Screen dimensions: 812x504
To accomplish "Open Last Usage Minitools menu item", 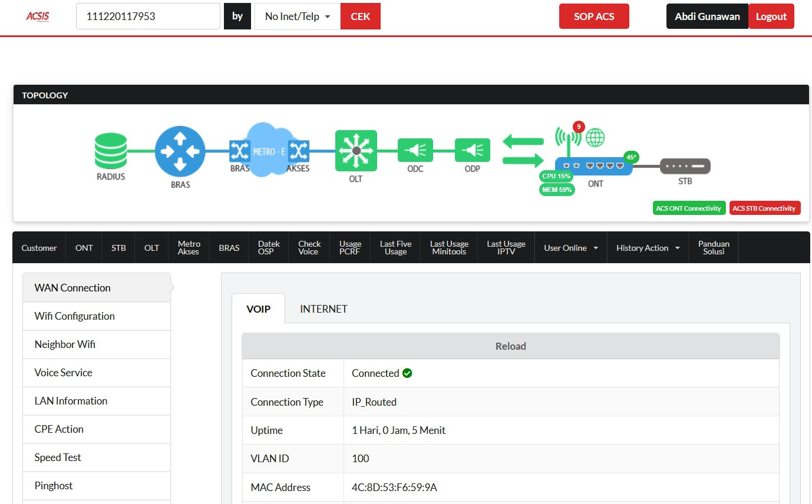I will 449,248.
